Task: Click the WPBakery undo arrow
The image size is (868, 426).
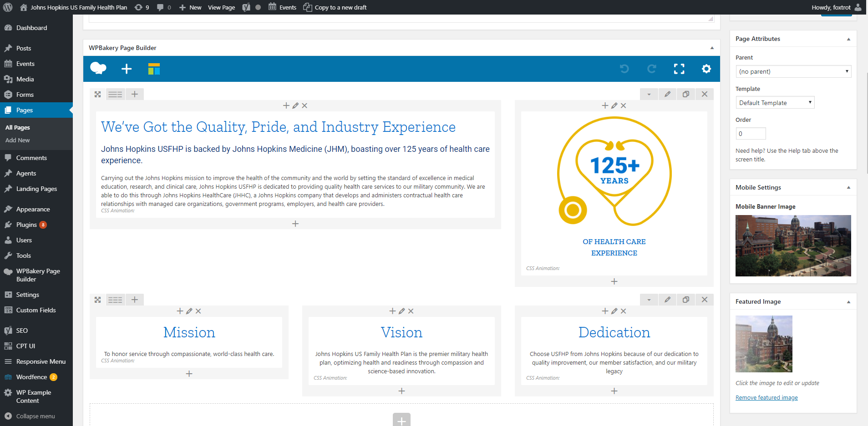Action: 624,69
